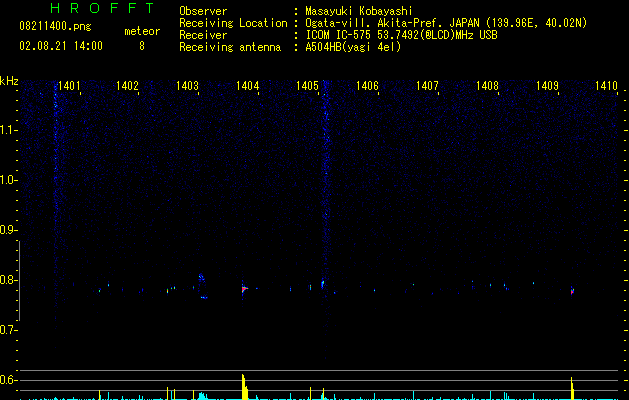The image size is (629, 400).
Task: Click the red meteor echo after 1409
Action: click(x=572, y=291)
